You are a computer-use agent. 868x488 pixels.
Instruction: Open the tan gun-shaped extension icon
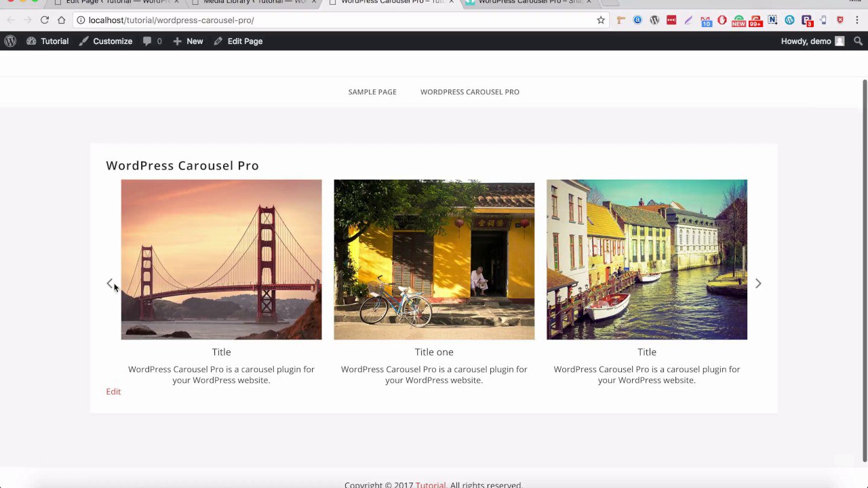click(x=620, y=20)
